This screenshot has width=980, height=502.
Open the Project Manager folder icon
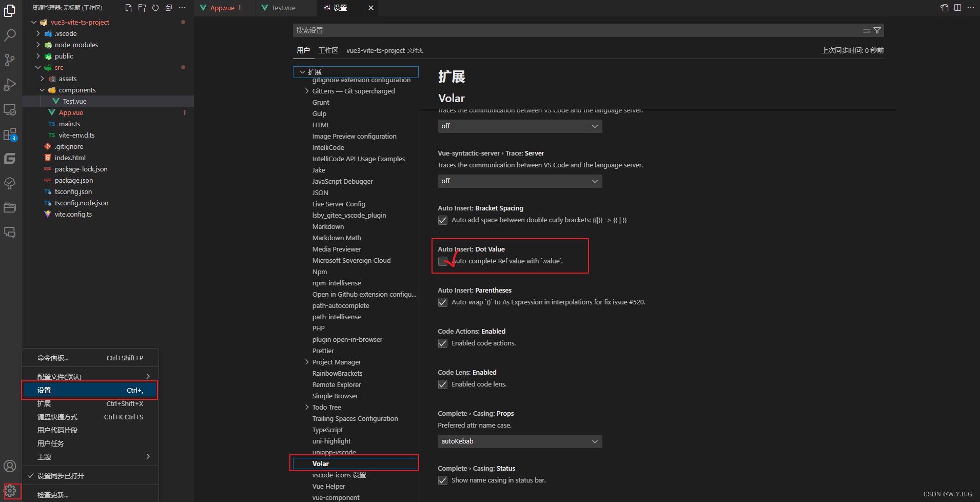(x=10, y=208)
